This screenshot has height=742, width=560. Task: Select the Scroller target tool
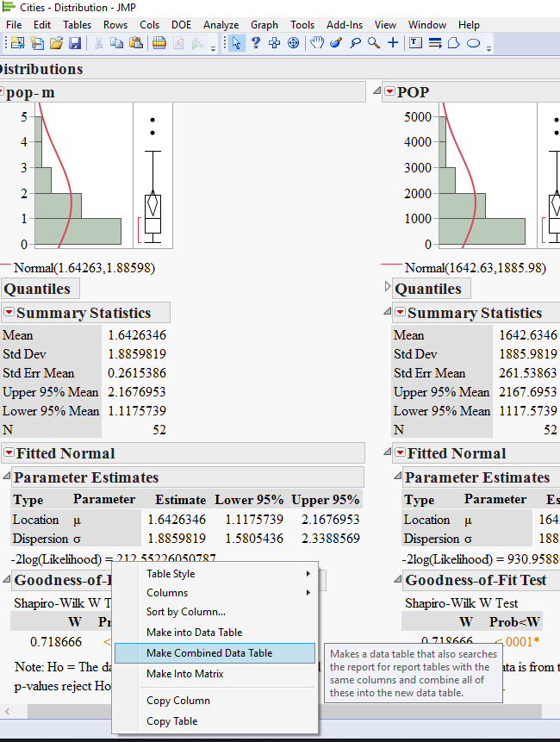[293, 43]
